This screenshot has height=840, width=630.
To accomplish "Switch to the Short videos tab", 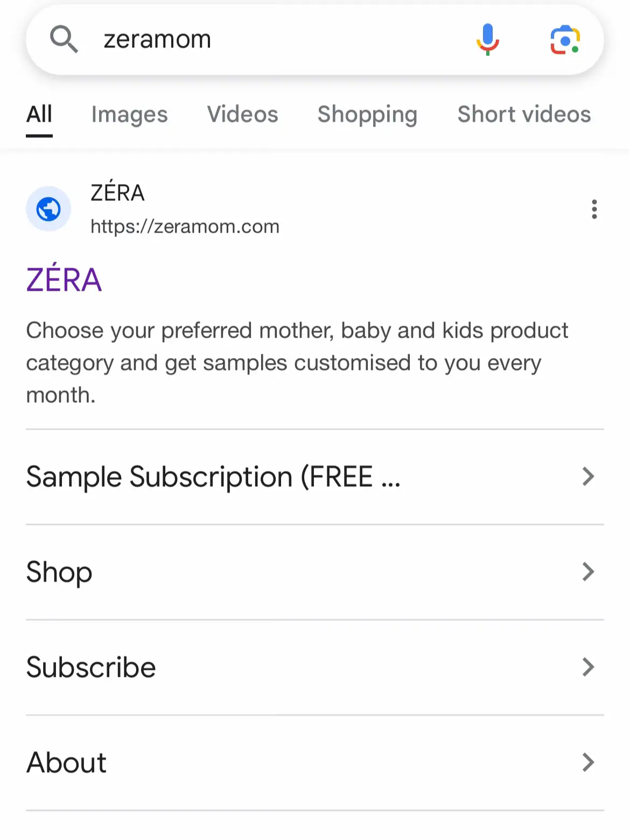I will 524,114.
